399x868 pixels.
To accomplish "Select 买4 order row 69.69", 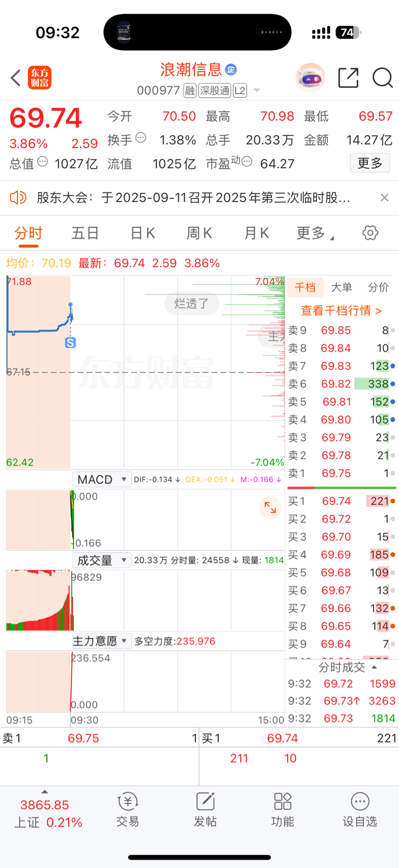I will tap(342, 555).
